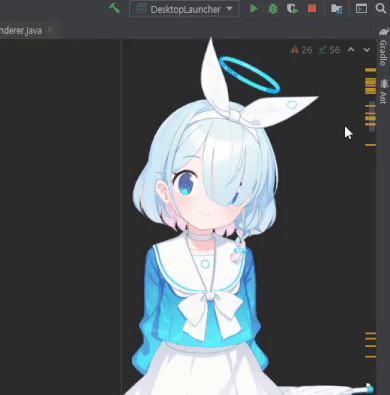Start debugging with the green bug icon
This screenshot has height=395, width=390.
click(x=273, y=9)
